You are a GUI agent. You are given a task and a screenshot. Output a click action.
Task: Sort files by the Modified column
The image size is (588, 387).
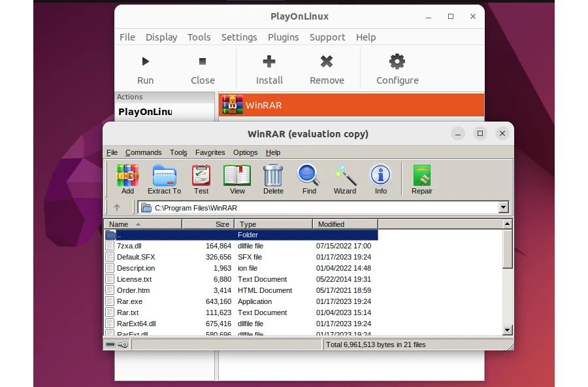pyautogui.click(x=344, y=224)
